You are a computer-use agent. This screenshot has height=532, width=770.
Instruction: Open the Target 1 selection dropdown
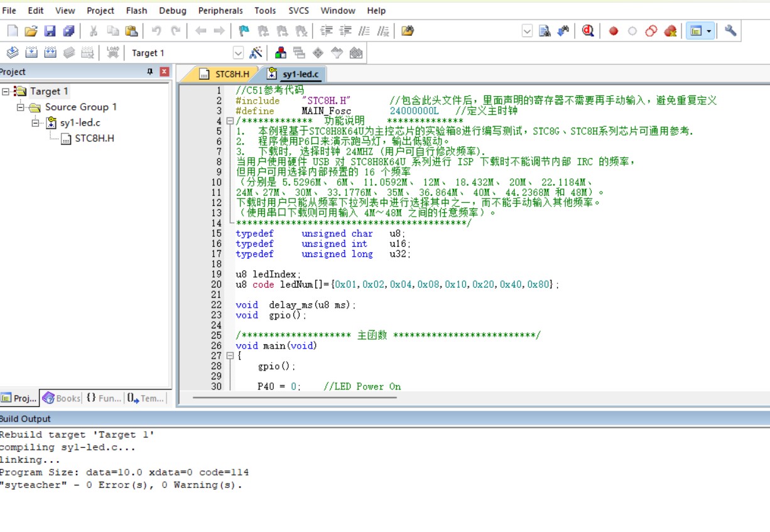point(238,53)
